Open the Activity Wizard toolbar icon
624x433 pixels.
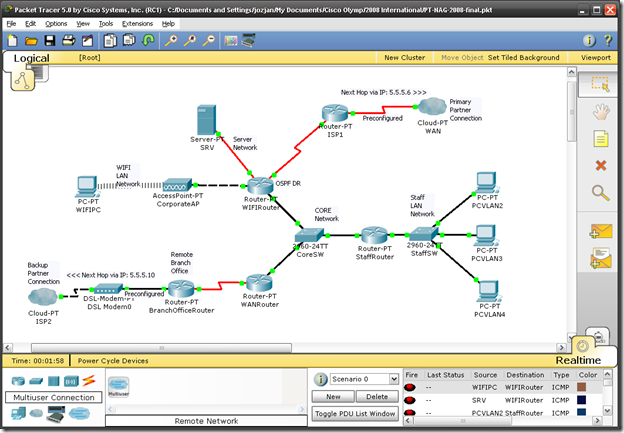click(87, 40)
